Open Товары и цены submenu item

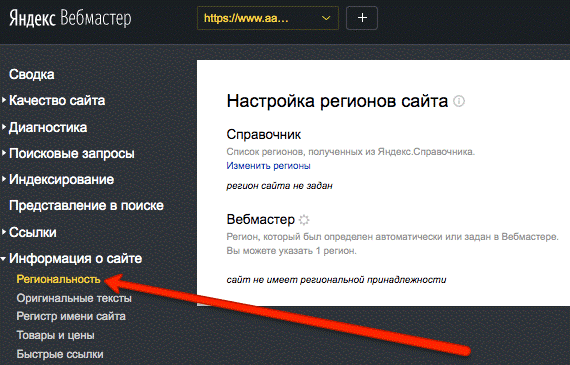(x=56, y=335)
